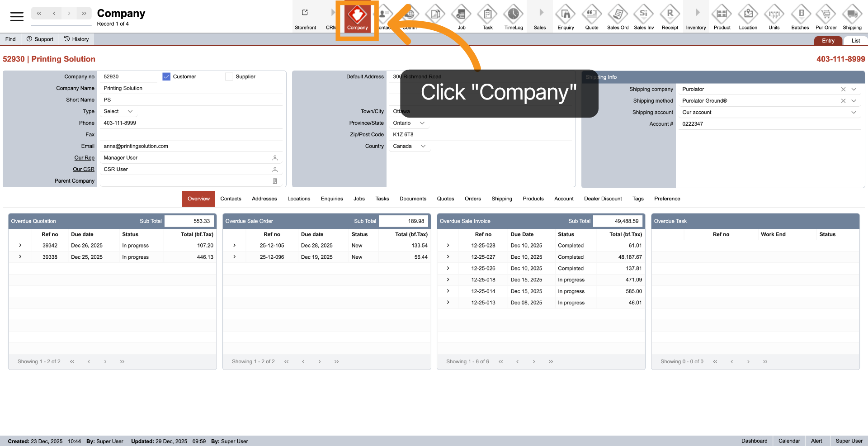Viewport: 868px width, 446px height.
Task: Open the hamburger main menu
Action: [x=17, y=17]
